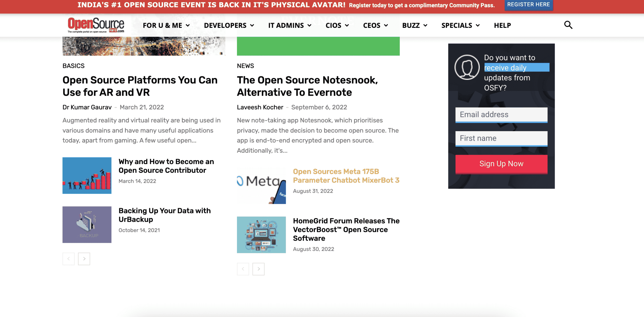Expand the IT ADMINS menu

click(290, 25)
